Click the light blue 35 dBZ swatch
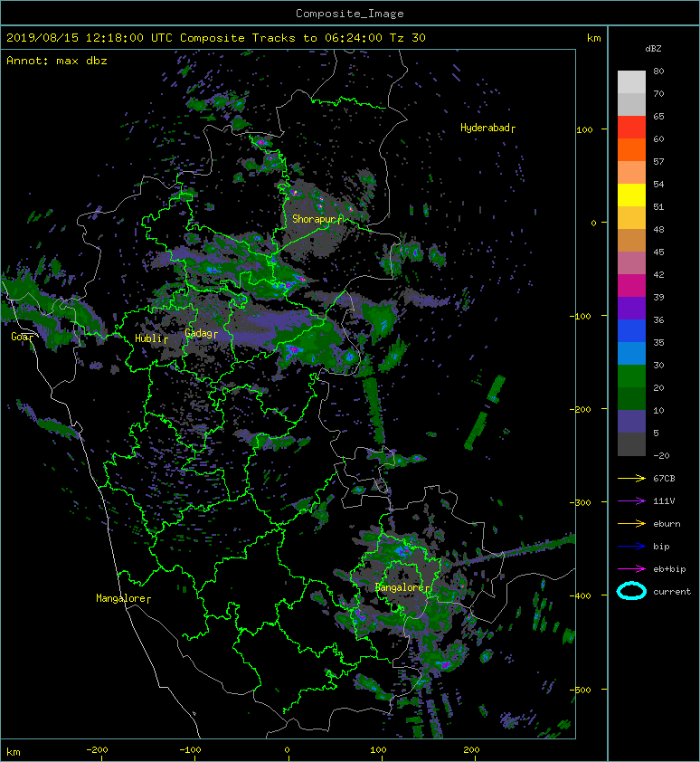700x762 pixels. click(x=631, y=353)
